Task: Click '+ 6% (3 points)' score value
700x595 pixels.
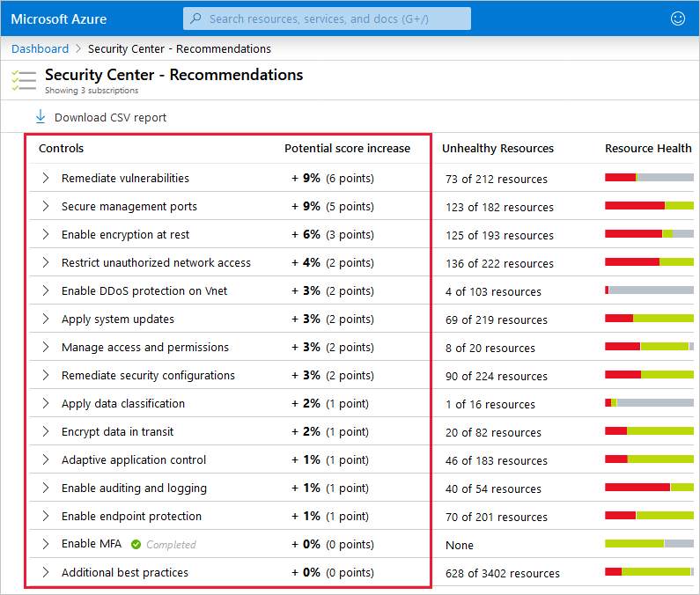Action: (333, 234)
